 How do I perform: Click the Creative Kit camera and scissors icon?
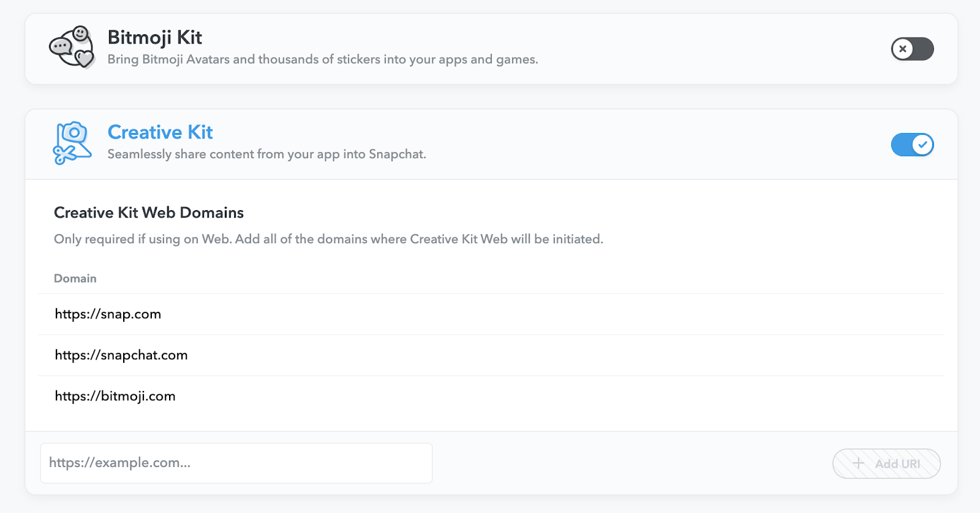(72, 143)
